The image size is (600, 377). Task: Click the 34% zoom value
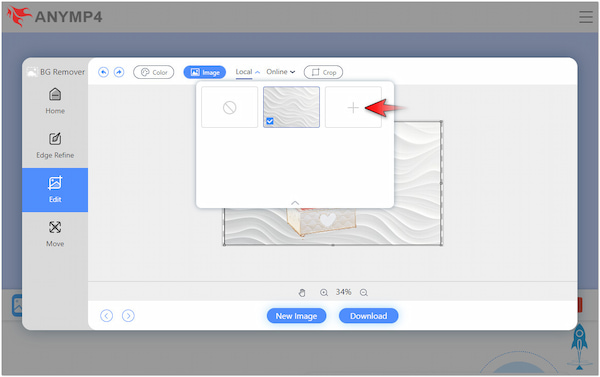(x=344, y=292)
